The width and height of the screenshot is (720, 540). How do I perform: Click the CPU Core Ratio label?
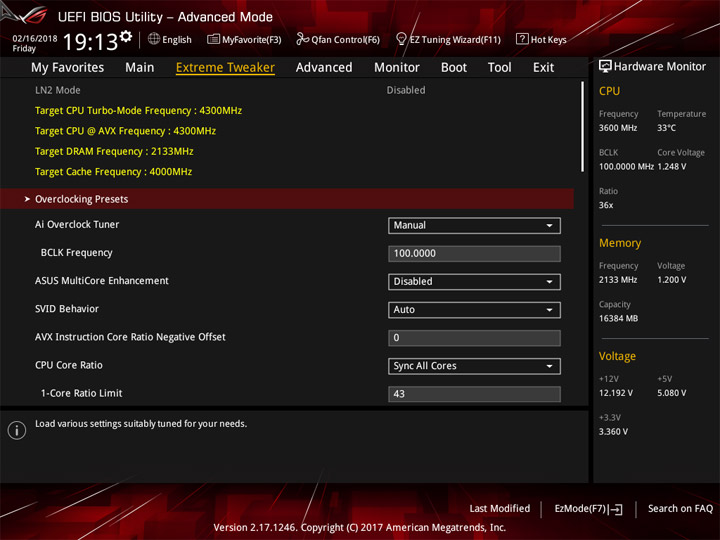point(69,365)
